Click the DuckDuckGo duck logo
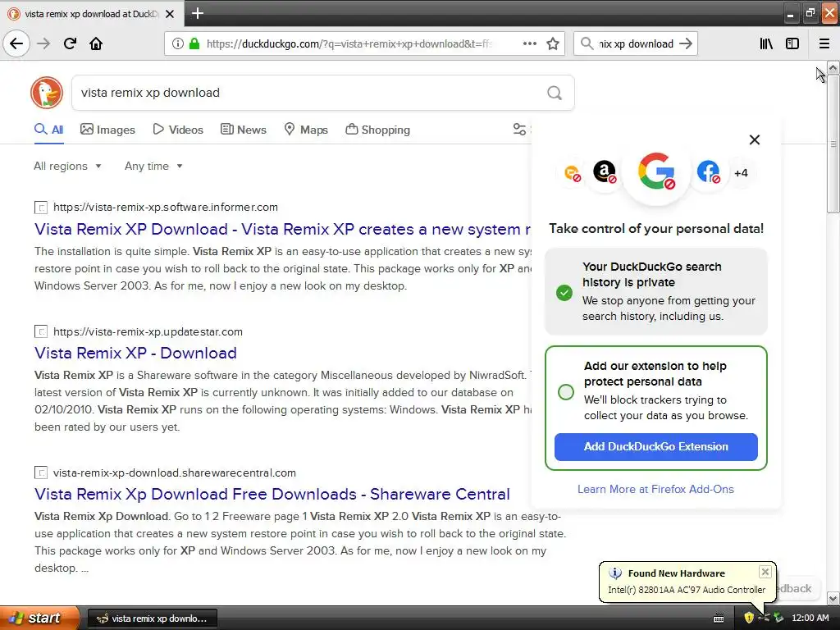 47,93
